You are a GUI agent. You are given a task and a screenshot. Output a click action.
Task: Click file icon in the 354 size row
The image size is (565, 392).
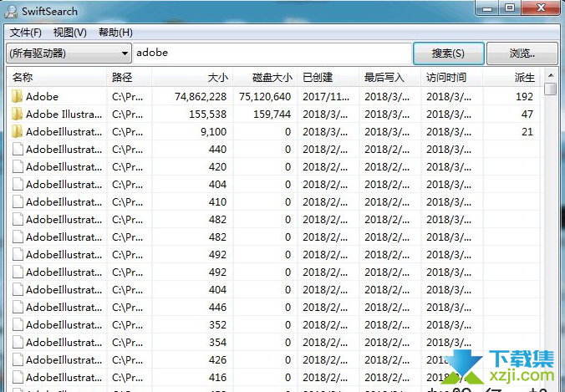point(18,343)
